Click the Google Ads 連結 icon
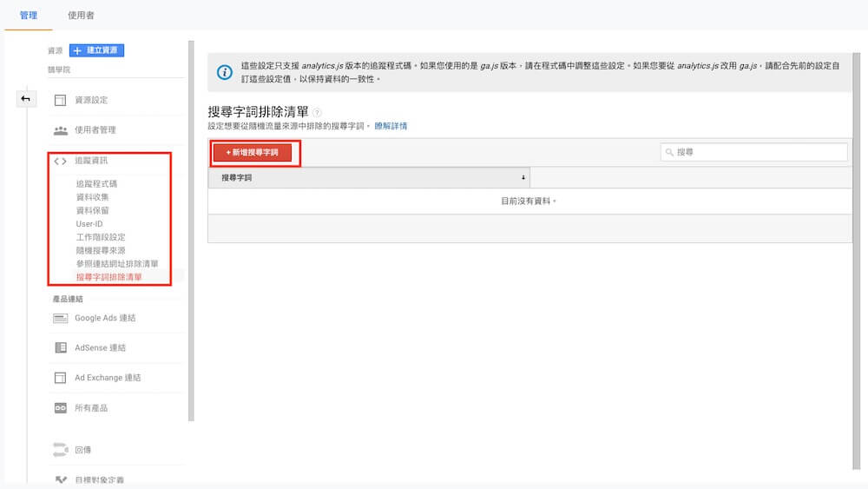 click(61, 319)
